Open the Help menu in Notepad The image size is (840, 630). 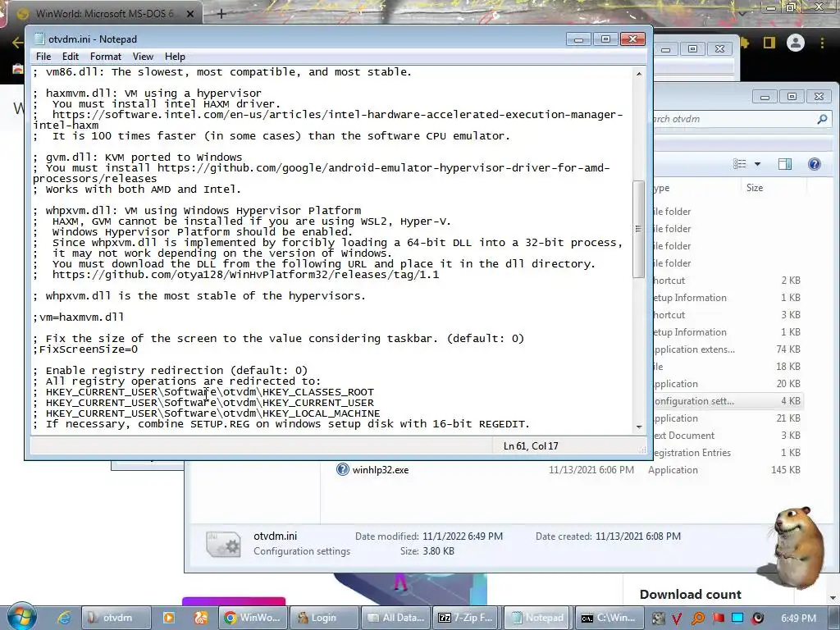pos(175,57)
